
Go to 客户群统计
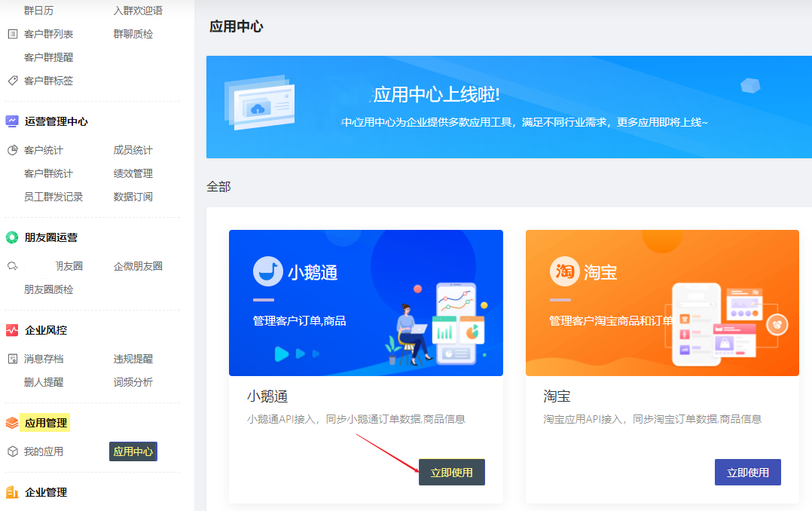(49, 173)
